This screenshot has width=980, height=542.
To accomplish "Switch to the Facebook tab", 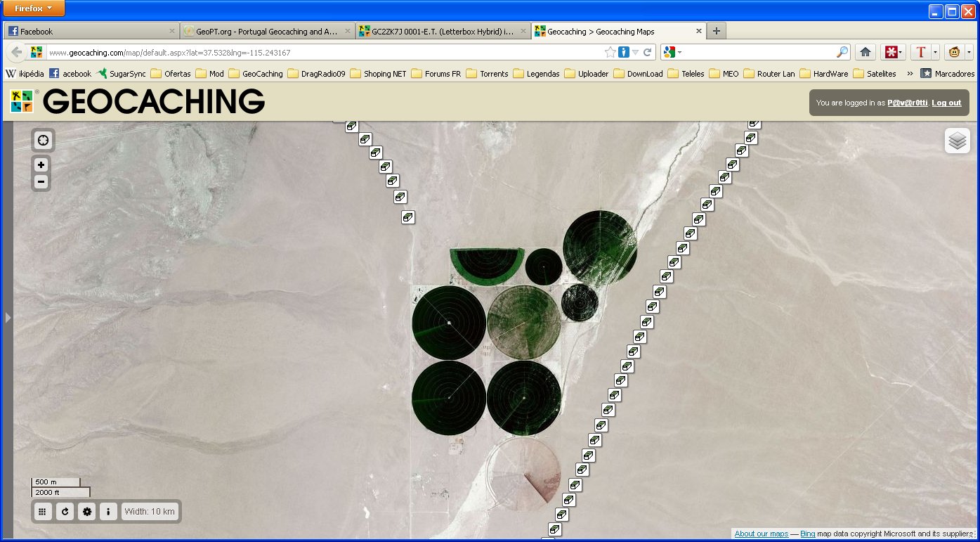I will (x=91, y=31).
